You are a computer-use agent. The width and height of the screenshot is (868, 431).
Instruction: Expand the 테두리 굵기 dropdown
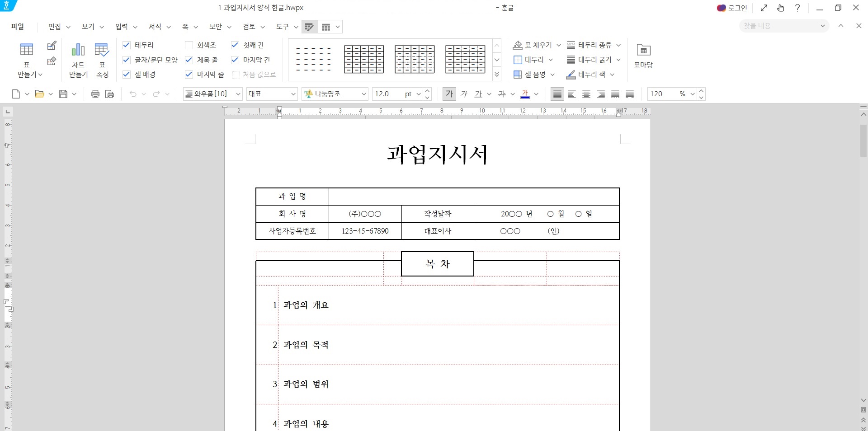618,60
